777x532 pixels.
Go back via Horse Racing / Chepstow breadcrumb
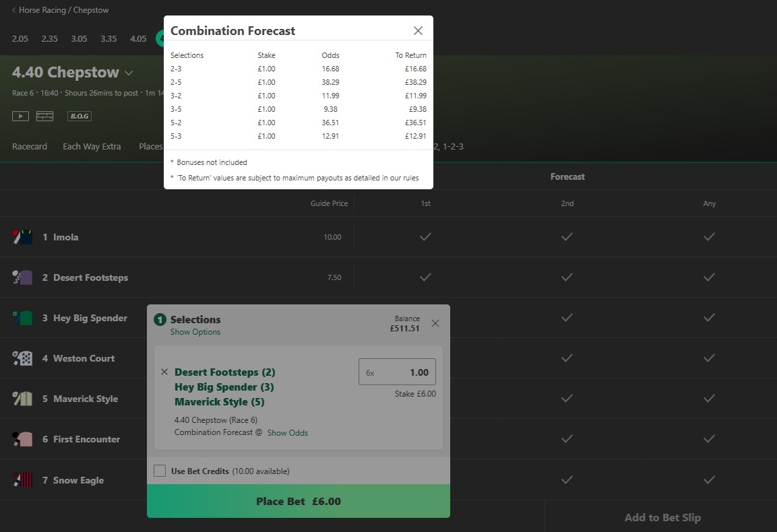[x=59, y=9]
